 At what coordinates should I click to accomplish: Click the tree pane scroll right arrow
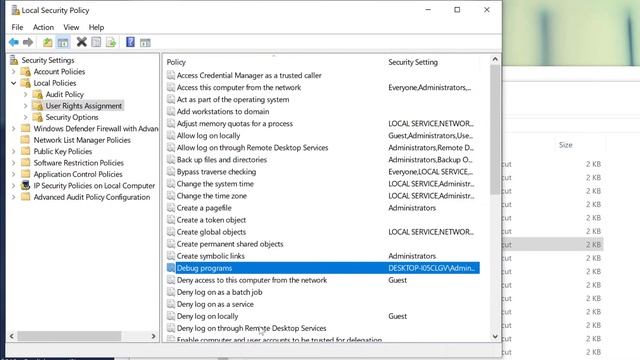coord(153,336)
